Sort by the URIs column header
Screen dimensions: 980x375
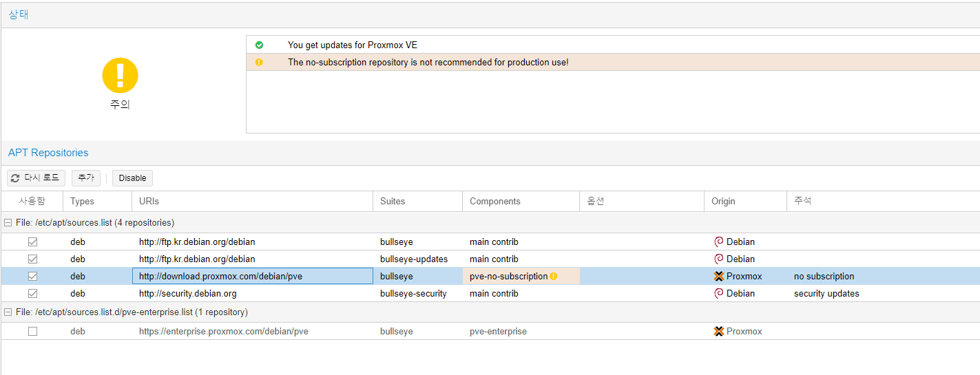pyautogui.click(x=252, y=202)
